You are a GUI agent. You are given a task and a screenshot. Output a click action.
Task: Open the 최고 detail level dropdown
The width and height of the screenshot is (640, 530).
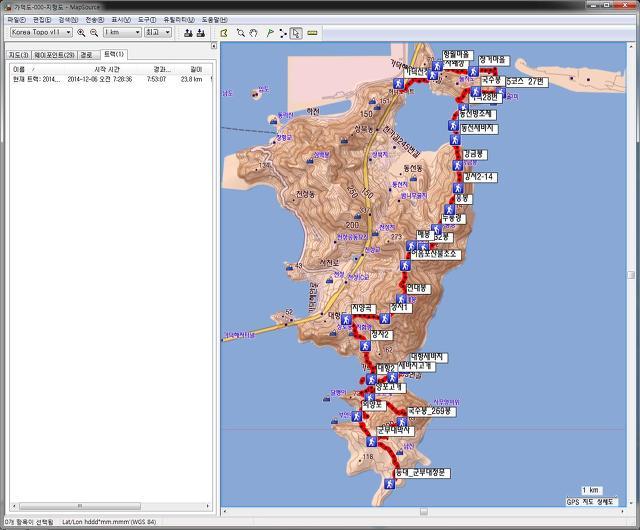(158, 32)
